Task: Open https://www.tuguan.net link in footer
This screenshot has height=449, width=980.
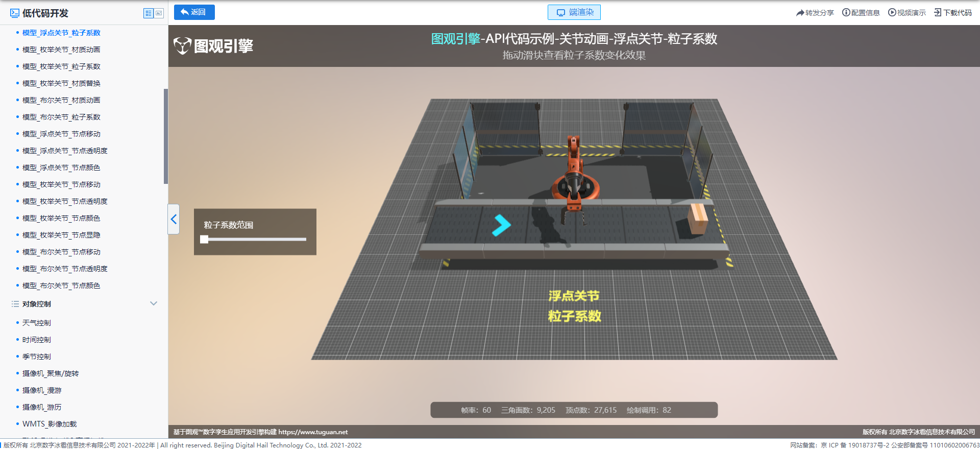Action: point(313,432)
